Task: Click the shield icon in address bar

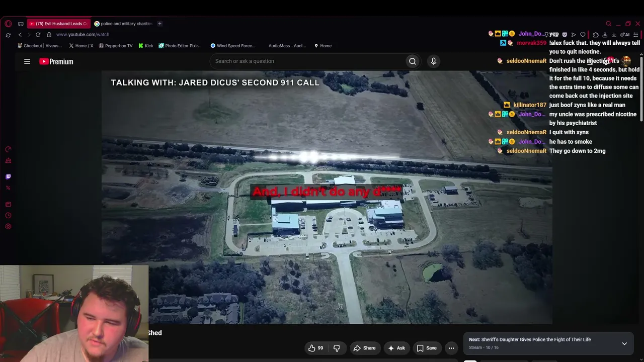Action: 565,35
